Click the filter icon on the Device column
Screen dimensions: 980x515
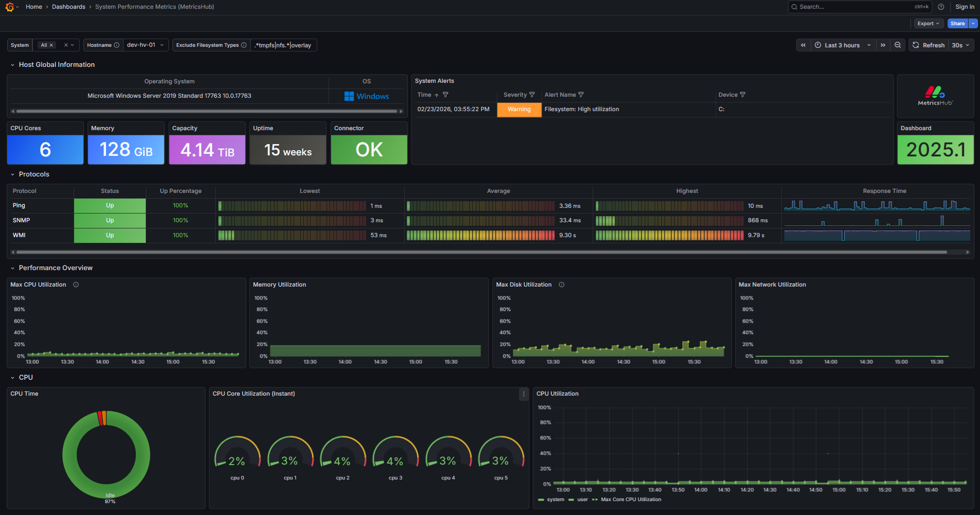(x=743, y=95)
